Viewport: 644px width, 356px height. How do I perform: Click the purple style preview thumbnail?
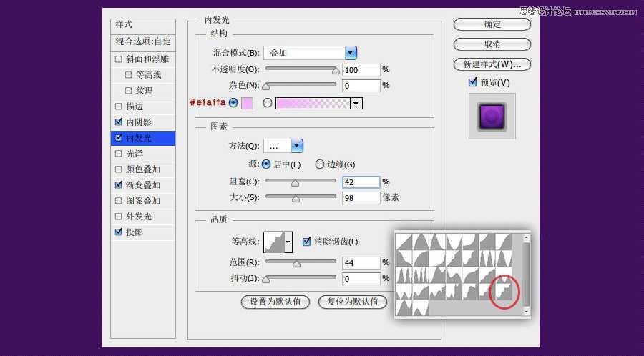pyautogui.click(x=492, y=116)
